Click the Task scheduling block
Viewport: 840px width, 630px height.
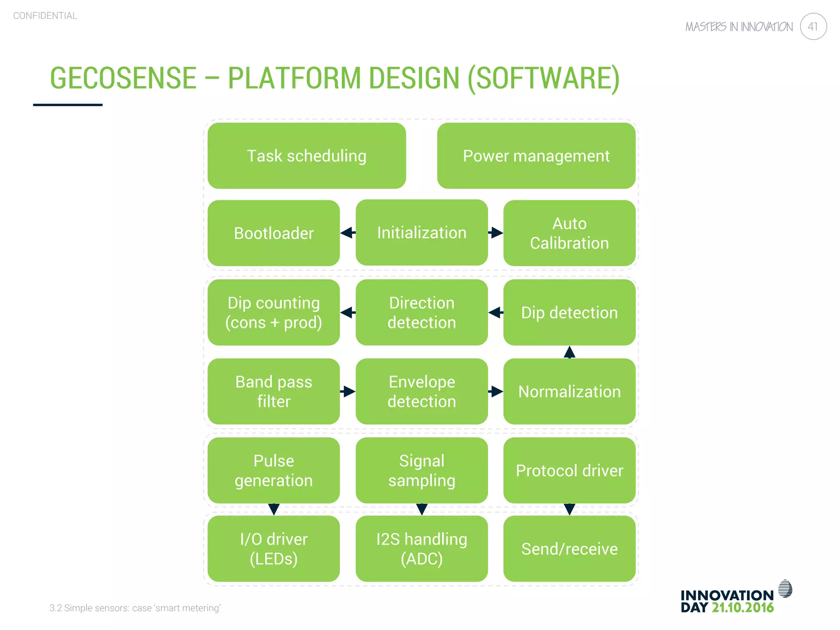coord(306,156)
